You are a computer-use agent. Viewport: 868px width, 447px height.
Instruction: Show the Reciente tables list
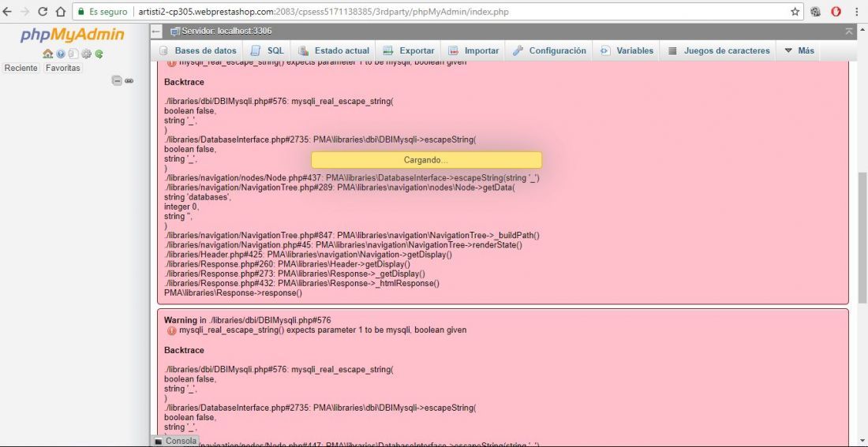tap(21, 68)
